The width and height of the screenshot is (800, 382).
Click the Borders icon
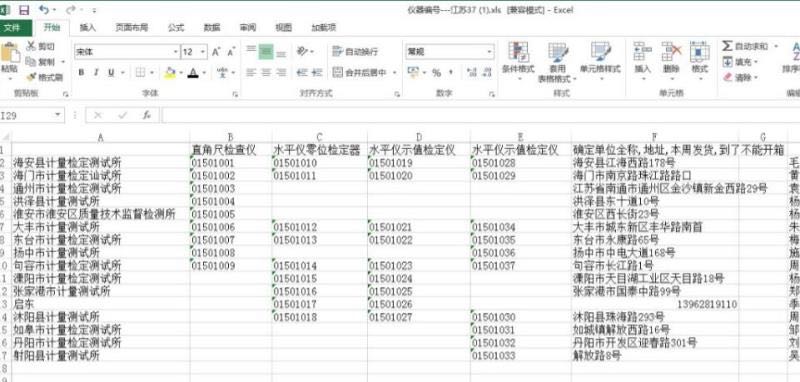pos(141,73)
